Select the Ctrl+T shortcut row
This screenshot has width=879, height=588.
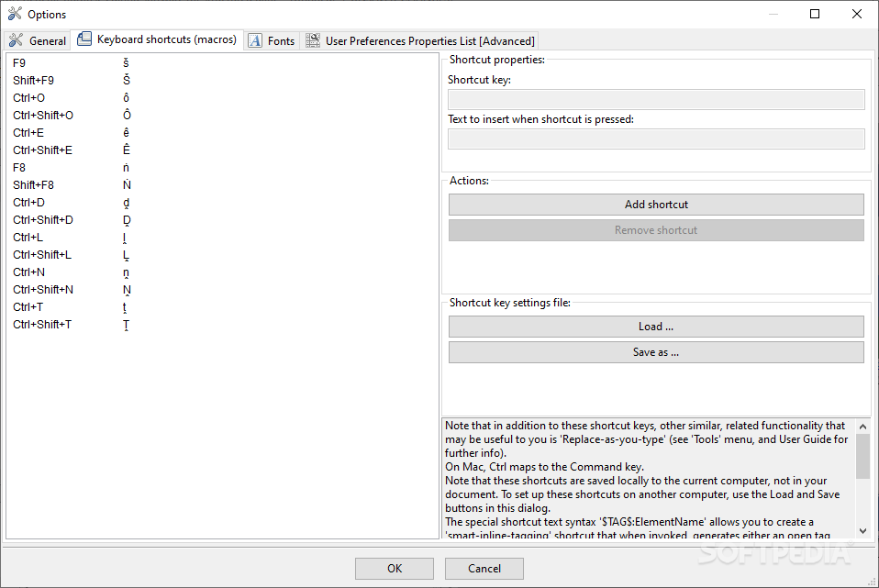tap(223, 306)
